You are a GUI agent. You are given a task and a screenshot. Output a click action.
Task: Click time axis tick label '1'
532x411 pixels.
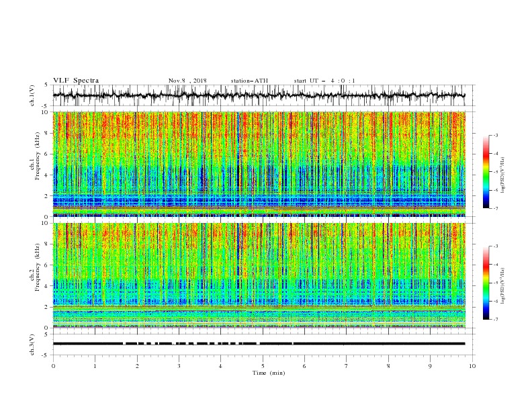[x=95, y=366]
